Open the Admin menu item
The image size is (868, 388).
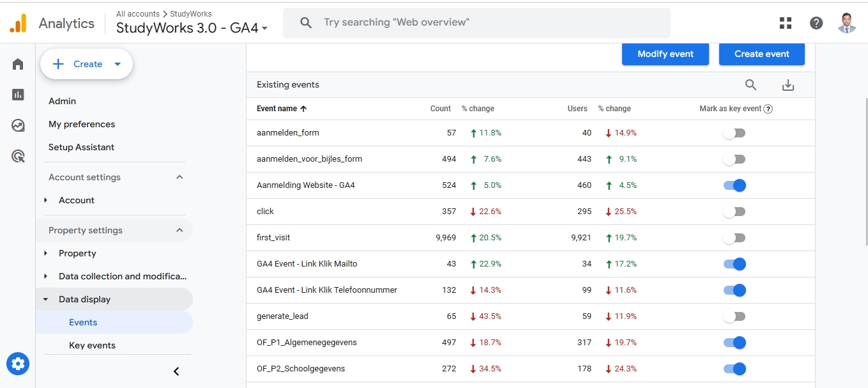click(x=62, y=101)
